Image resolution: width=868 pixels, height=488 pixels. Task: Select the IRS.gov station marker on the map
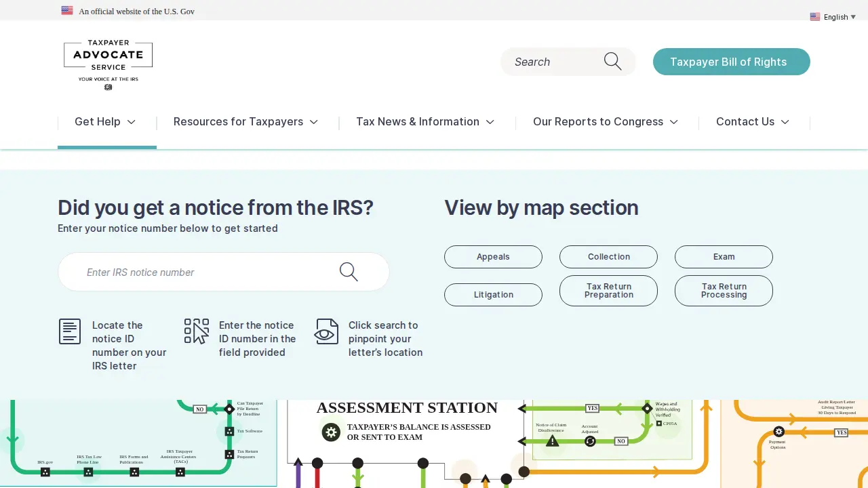coord(45,472)
